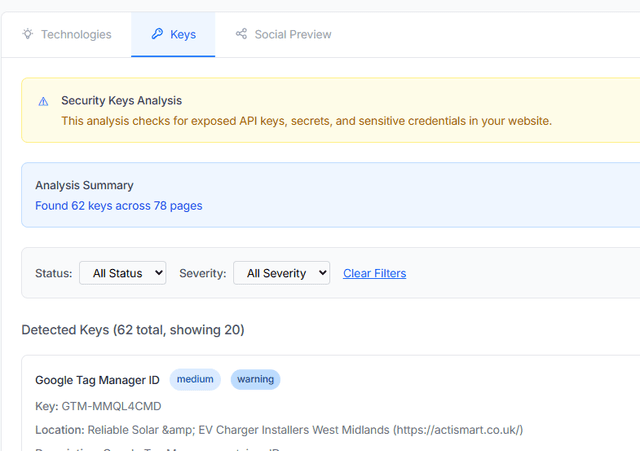Switch to the Technologies tab
Screen dimensions: 640x451
(x=76, y=34)
